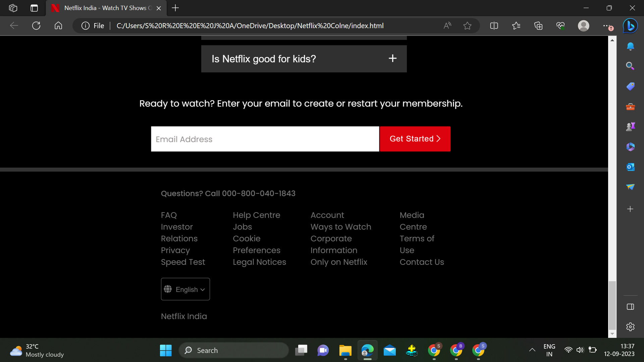
Task: Open the Tools briefcase icon in the sidebar
Action: click(630, 107)
